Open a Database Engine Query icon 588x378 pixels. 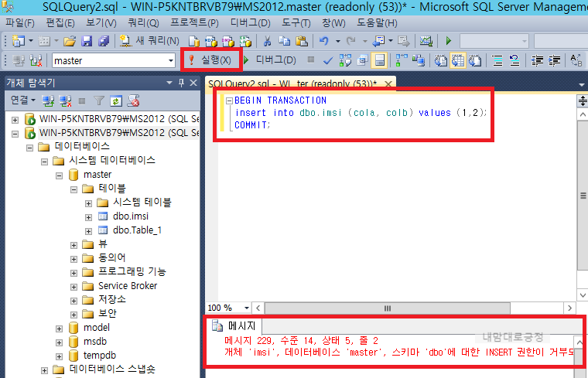[x=194, y=41]
